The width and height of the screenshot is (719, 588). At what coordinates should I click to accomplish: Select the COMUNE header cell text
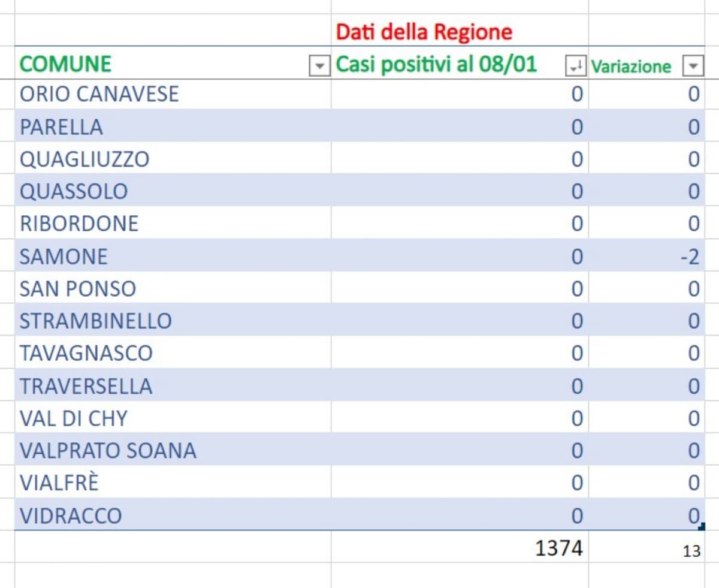point(66,64)
